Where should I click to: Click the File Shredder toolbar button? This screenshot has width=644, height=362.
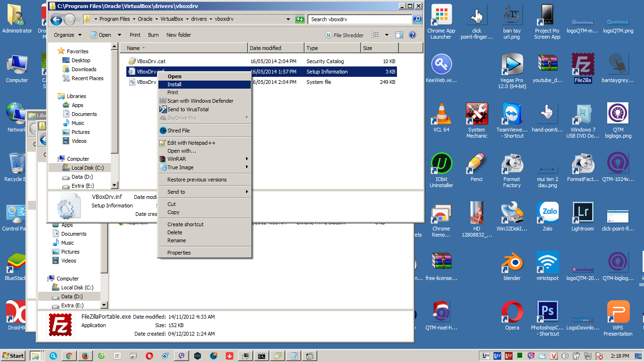tap(345, 35)
